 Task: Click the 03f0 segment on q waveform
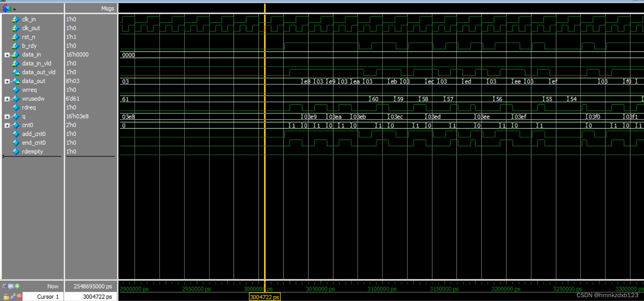(x=605, y=117)
